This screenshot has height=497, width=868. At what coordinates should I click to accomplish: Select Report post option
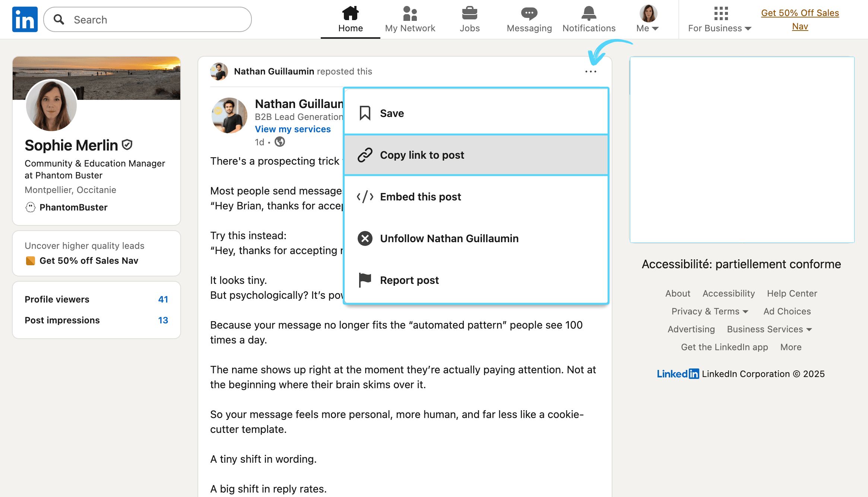point(476,280)
